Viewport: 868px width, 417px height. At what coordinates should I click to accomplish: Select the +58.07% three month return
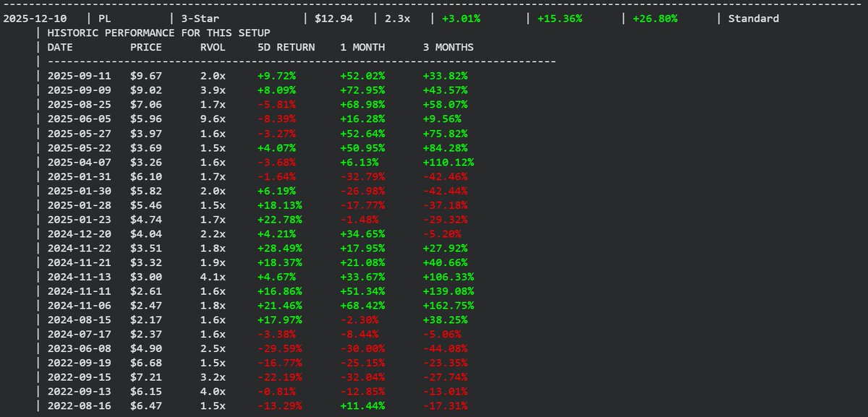tap(446, 104)
